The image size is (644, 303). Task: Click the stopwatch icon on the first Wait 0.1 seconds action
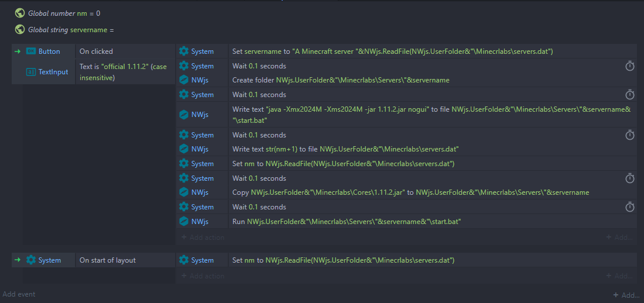[629, 66]
